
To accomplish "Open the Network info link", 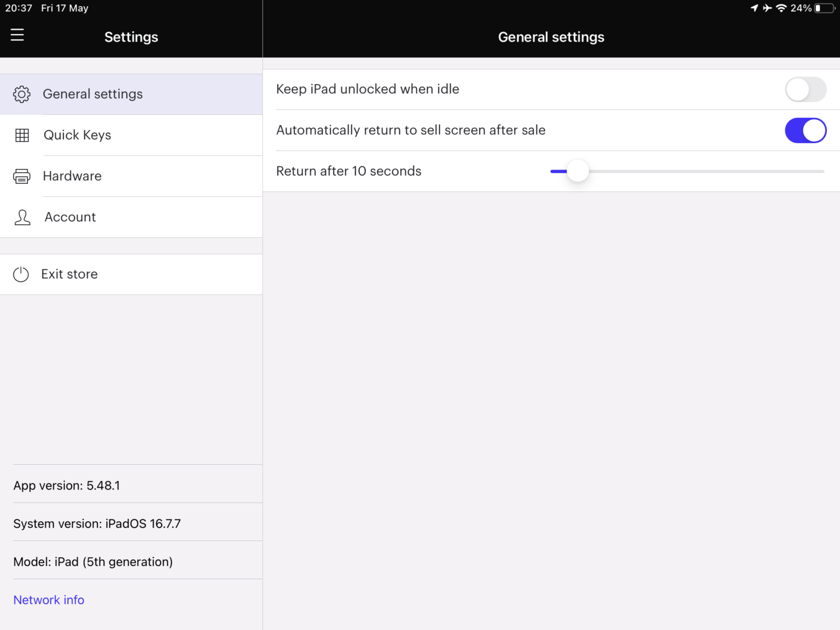I will (49, 600).
